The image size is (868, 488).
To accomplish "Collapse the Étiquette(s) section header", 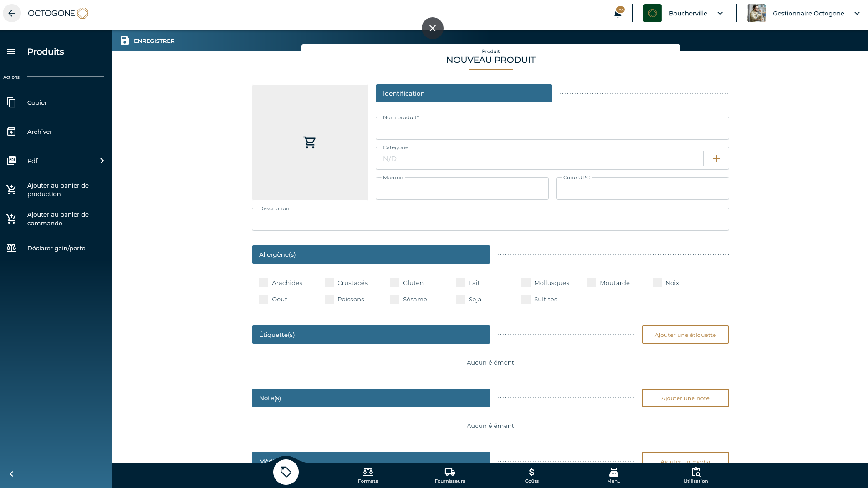I will [x=371, y=335].
